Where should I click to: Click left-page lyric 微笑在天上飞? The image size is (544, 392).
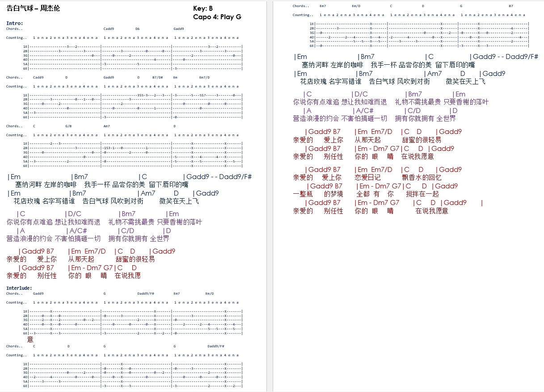(x=179, y=201)
